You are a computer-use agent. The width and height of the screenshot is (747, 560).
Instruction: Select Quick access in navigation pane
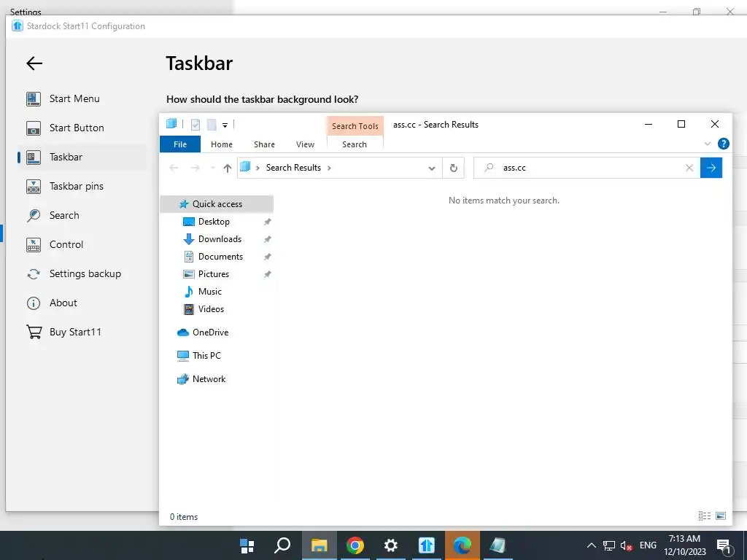[217, 204]
